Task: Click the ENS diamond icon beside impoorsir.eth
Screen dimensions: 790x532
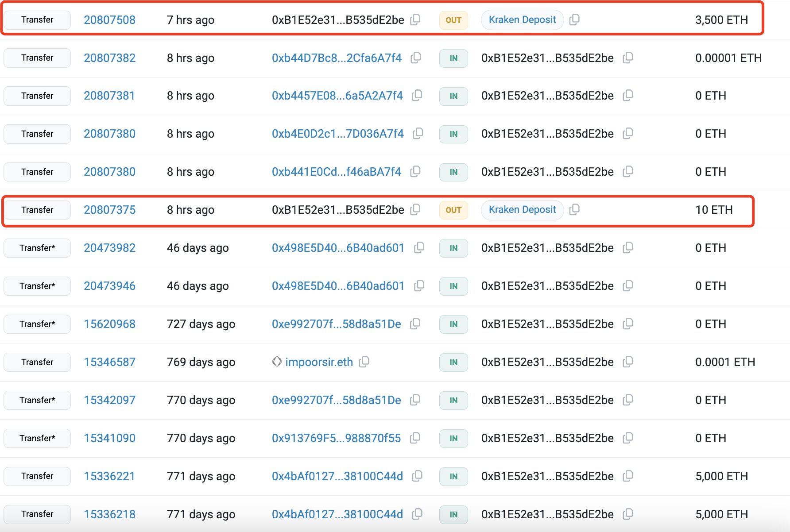Action: tap(277, 362)
